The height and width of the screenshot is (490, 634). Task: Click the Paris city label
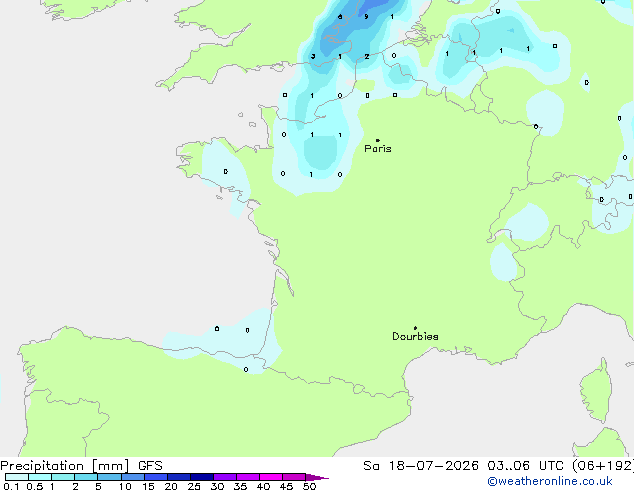[378, 148]
